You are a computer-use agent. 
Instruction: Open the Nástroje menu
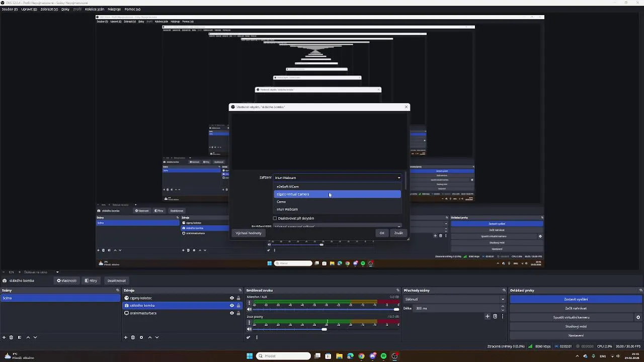point(114,9)
